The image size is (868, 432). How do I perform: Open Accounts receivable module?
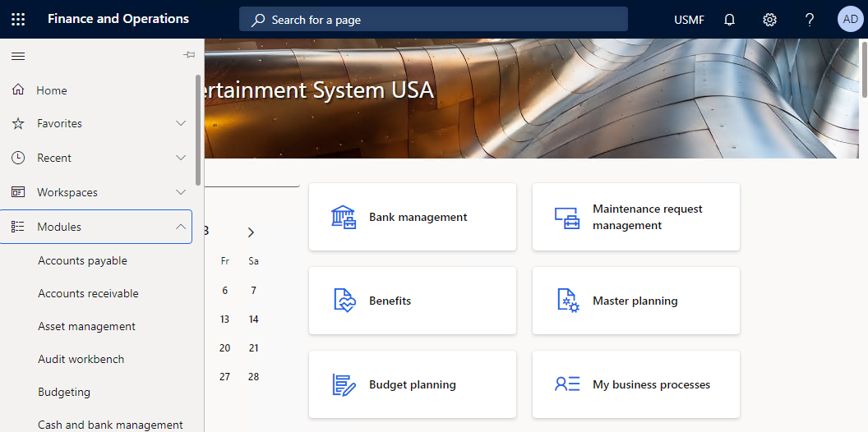click(88, 293)
